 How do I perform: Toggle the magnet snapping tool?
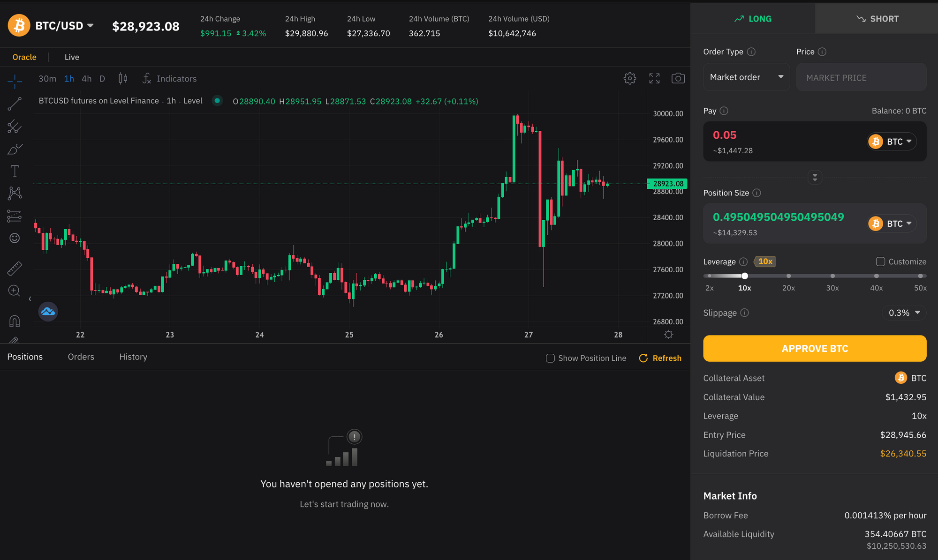[15, 321]
